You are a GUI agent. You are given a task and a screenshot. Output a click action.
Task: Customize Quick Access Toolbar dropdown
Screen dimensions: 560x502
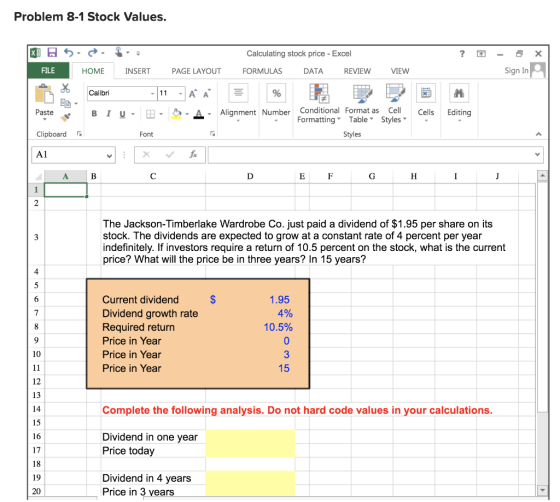coord(138,53)
